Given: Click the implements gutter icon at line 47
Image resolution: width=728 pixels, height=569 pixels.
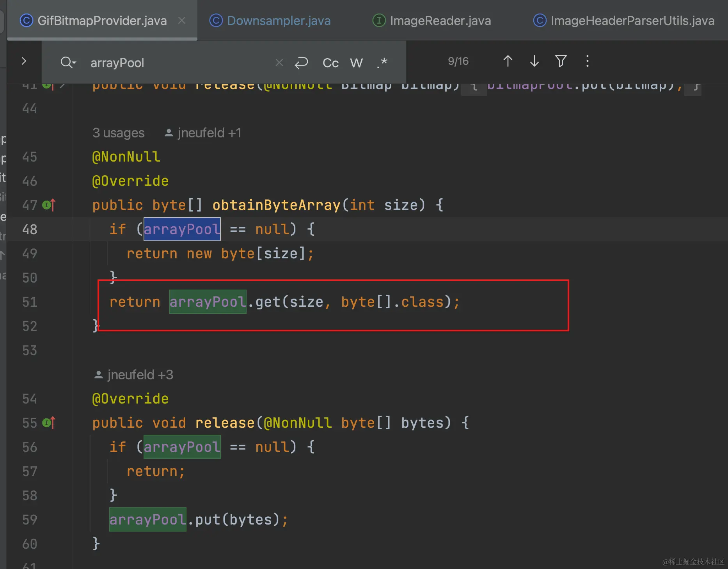Looking at the screenshot, I should tap(49, 205).
